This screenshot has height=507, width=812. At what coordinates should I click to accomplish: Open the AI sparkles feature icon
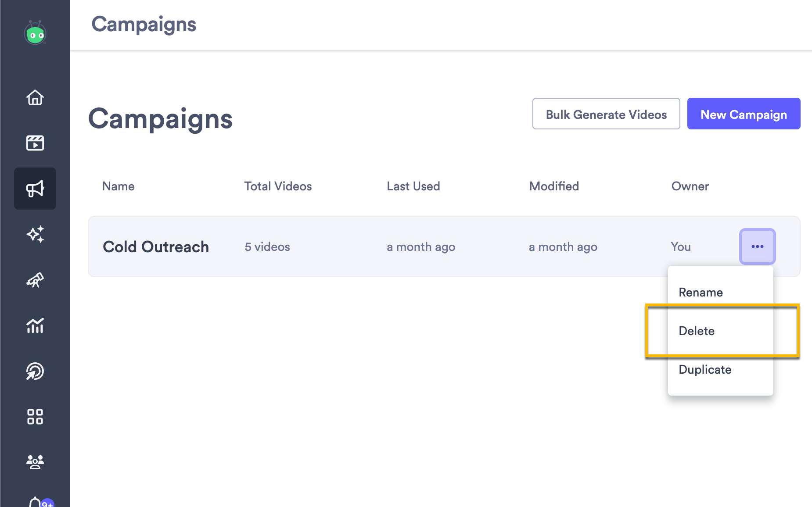35,235
